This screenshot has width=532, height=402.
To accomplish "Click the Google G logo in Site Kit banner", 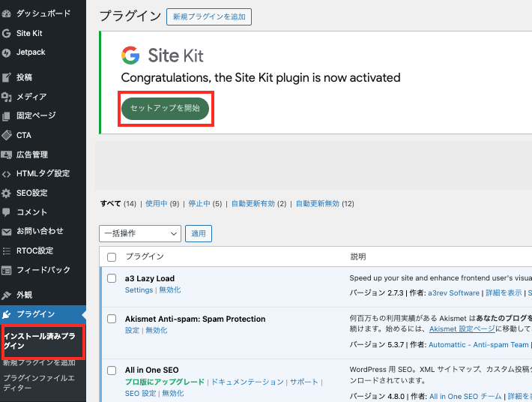I will click(130, 55).
